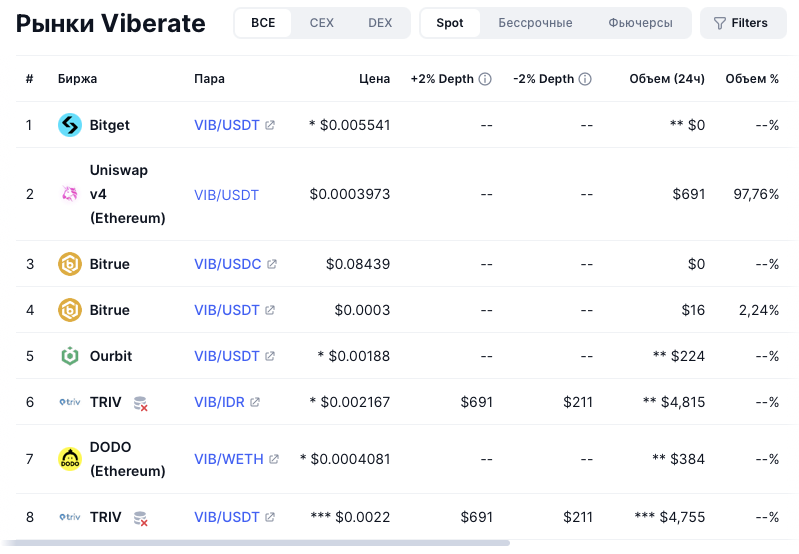Switch to Фьючерсы tab
Image resolution: width=799 pixels, height=554 pixels.
(x=640, y=23)
